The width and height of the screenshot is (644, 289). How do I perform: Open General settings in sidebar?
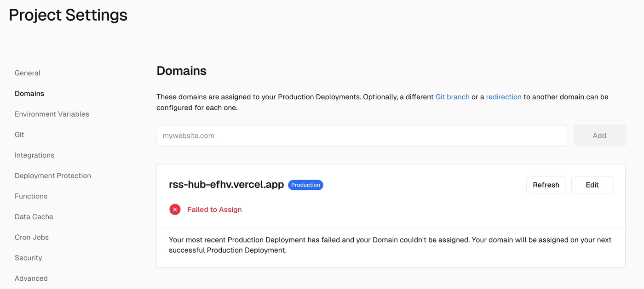click(x=28, y=73)
